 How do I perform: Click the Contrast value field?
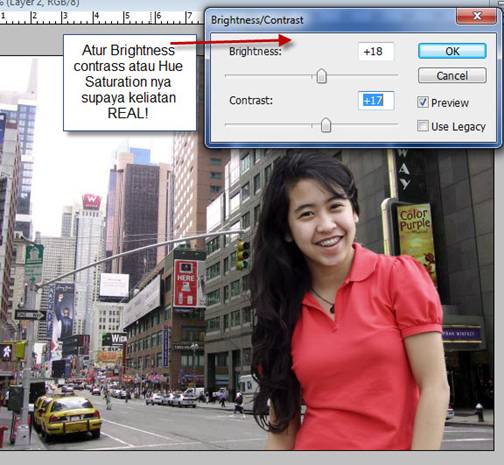(376, 100)
